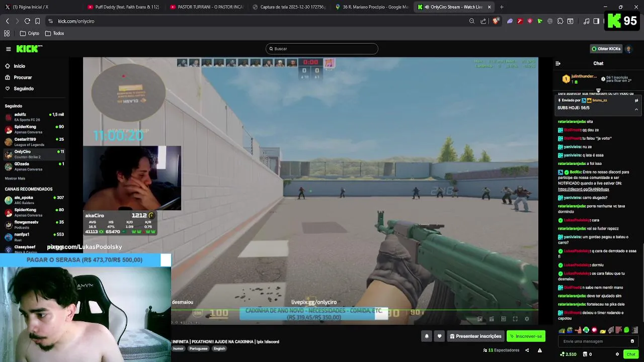The height and width of the screenshot is (362, 644).
Task: Open browser zoom magnifier icon
Action: pos(471,21)
